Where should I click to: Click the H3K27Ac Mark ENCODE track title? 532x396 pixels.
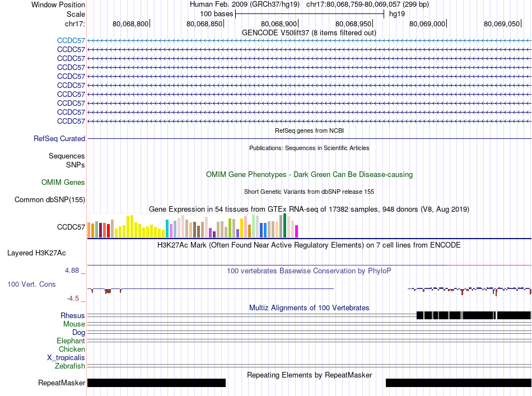[309, 245]
